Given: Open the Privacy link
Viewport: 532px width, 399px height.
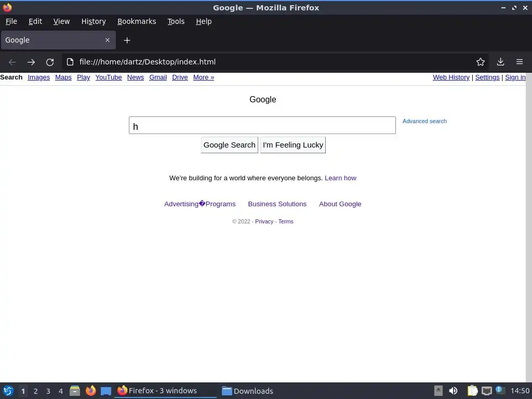Looking at the screenshot, I should click(264, 221).
